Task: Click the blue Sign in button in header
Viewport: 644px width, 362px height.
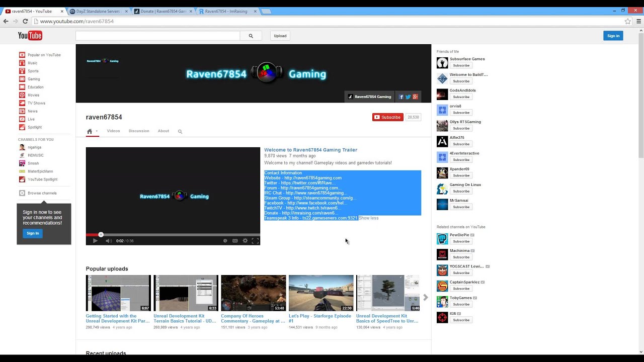Action: point(613,36)
